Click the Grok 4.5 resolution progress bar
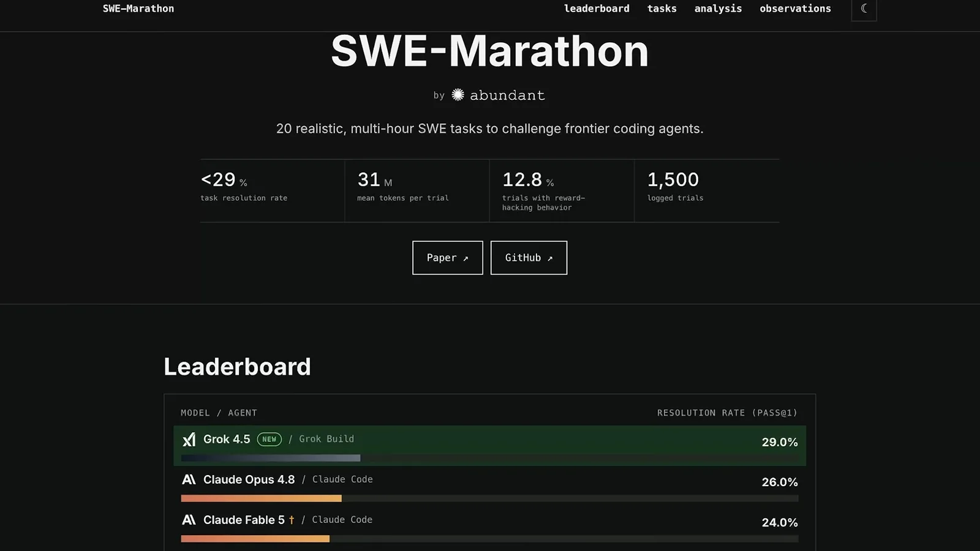 coord(489,458)
